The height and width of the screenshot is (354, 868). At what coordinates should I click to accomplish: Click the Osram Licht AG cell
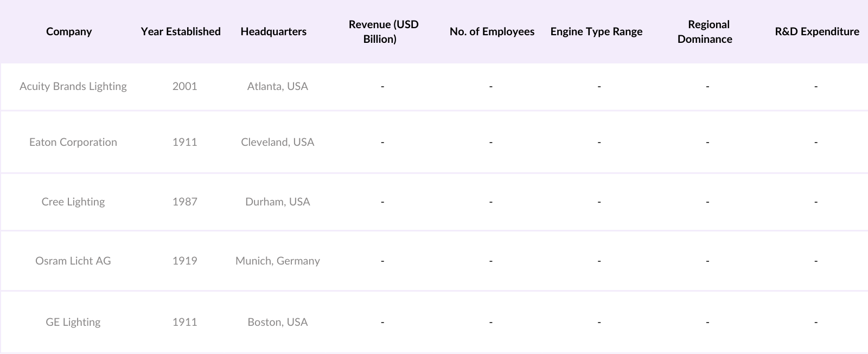click(x=73, y=261)
